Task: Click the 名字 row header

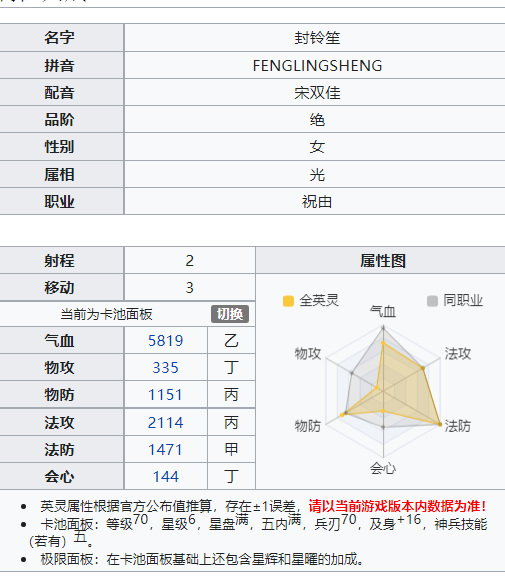Action: [62, 38]
